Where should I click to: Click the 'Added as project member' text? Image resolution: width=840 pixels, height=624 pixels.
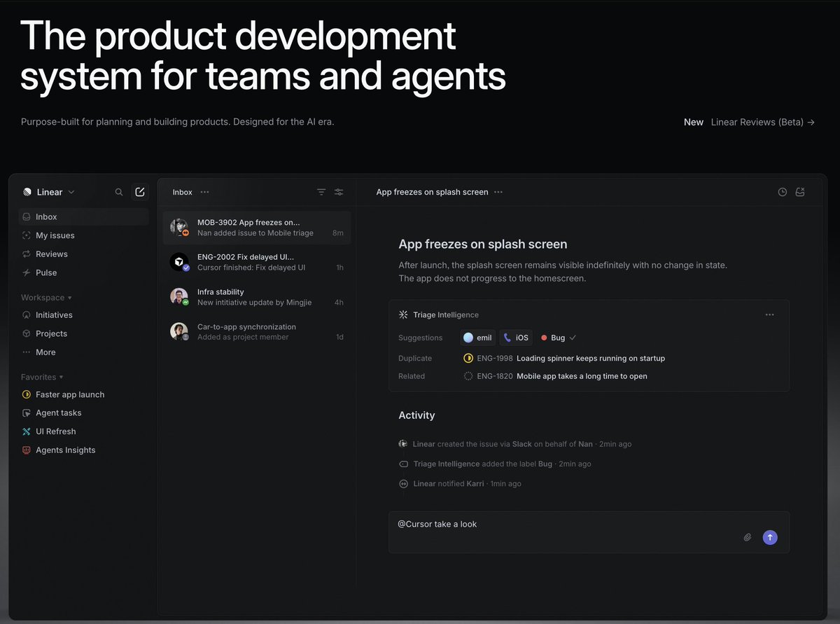(x=243, y=337)
